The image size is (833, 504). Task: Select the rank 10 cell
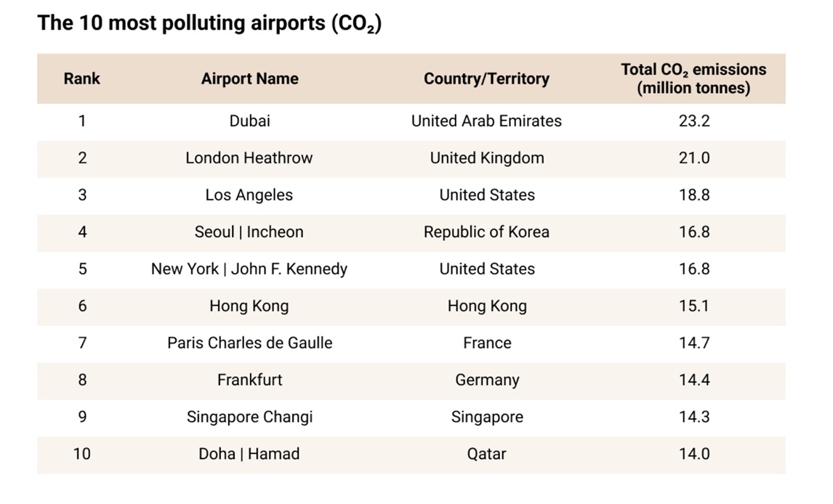[x=82, y=454]
